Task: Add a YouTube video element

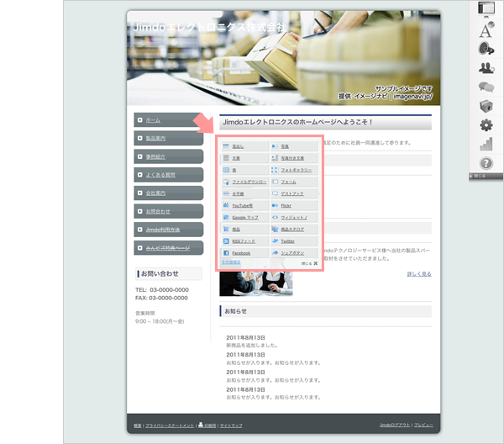Action: (x=245, y=205)
